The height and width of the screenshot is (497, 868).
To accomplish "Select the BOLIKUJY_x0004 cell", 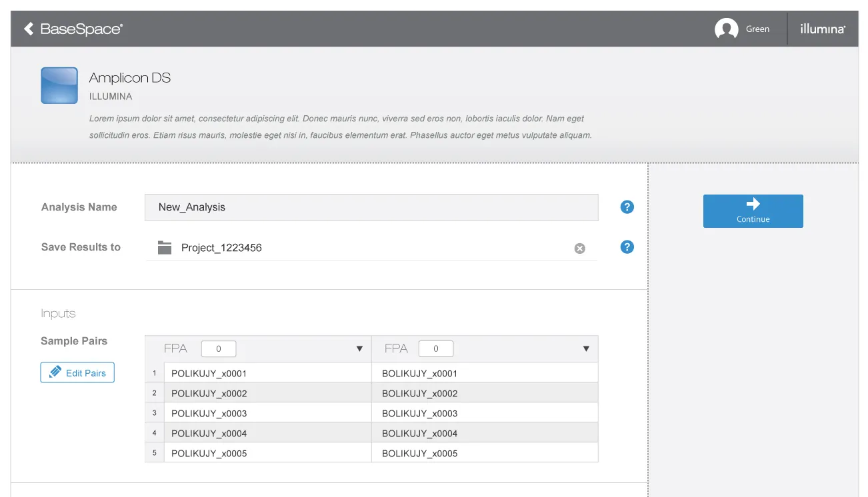I will coord(485,433).
